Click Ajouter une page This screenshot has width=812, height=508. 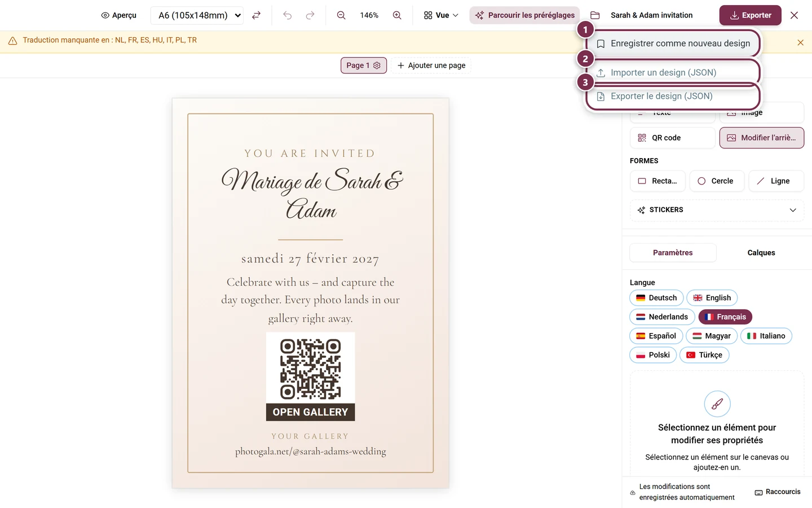pos(431,65)
